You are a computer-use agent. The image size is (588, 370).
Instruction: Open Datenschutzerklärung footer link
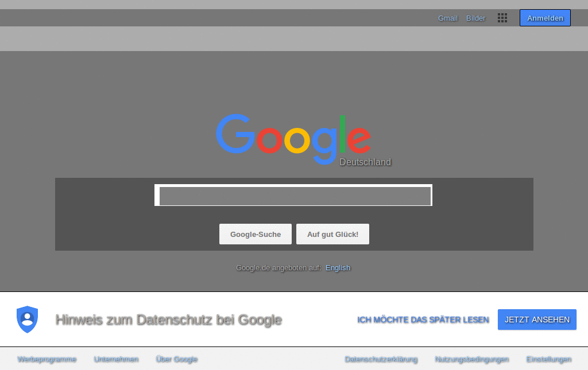(x=381, y=359)
